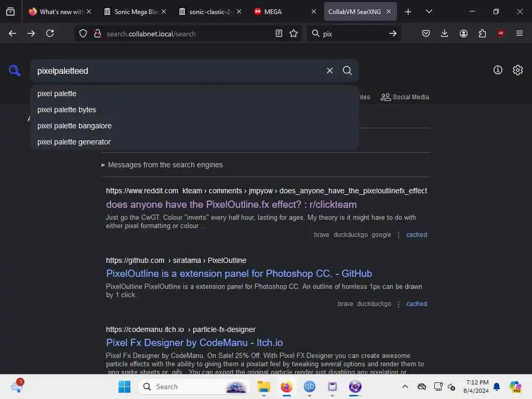This screenshot has height=399, width=532.
Task: Open the taskbar clock and date
Action: [x=476, y=387]
